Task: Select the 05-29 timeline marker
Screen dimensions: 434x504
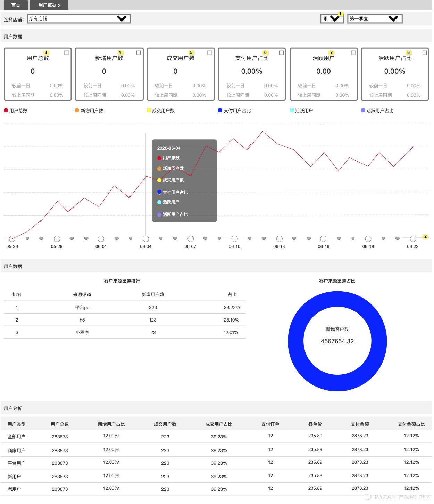Action: (57, 239)
